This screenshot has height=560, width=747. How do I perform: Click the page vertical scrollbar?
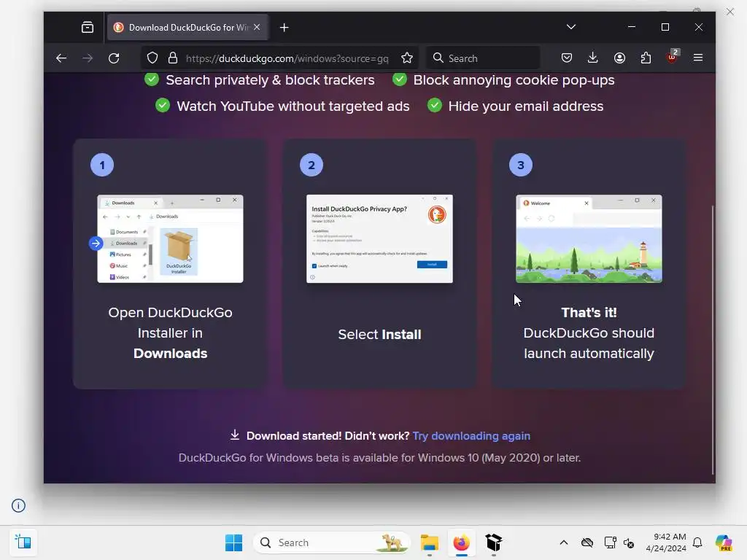click(x=713, y=340)
